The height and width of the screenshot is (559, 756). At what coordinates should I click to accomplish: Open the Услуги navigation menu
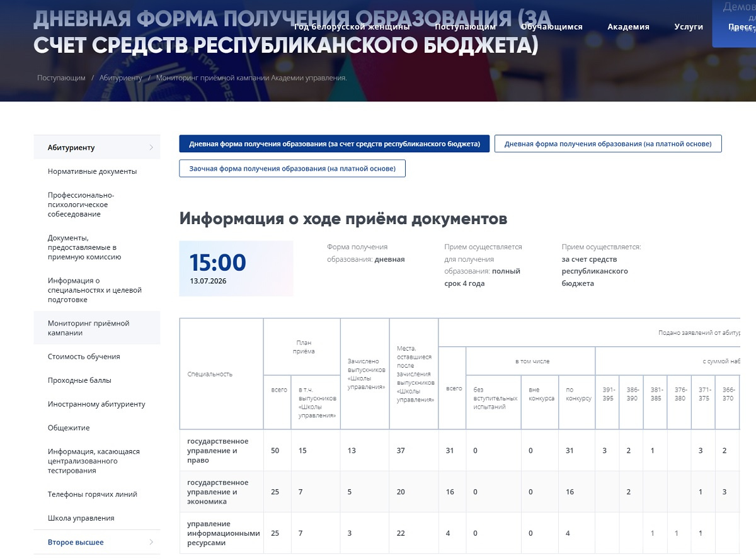[x=689, y=26]
